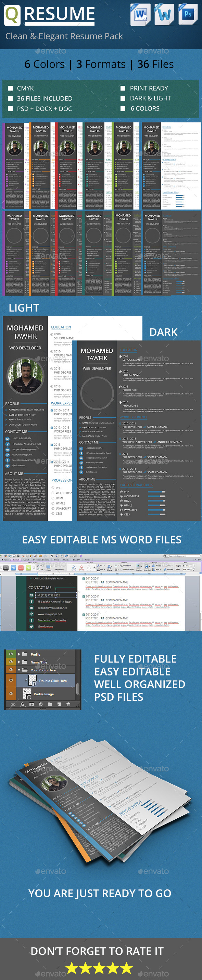Screen dimensions: 202x980
Task: Click the add layer mask icon
Action: [31, 704]
